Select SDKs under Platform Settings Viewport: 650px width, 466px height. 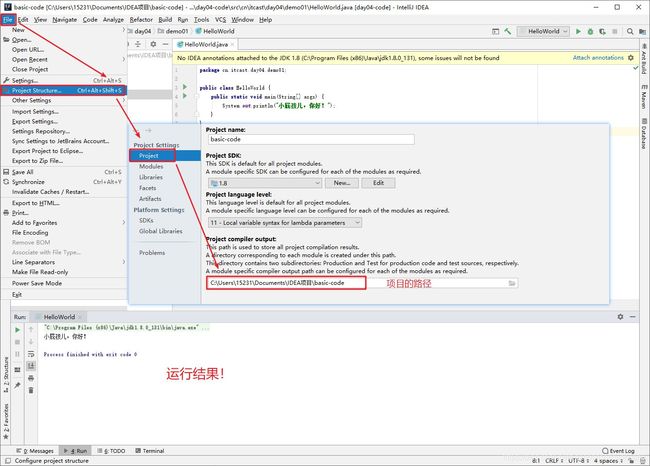click(146, 220)
